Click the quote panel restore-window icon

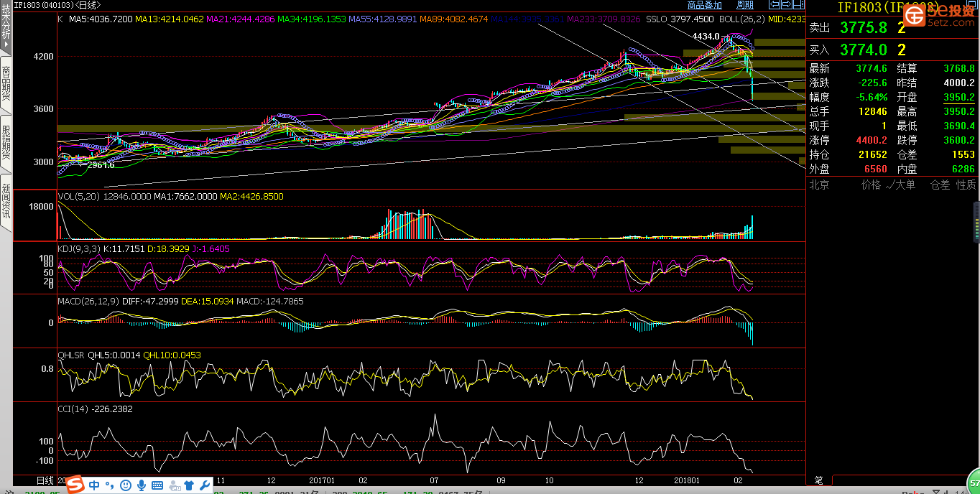(x=972, y=4)
